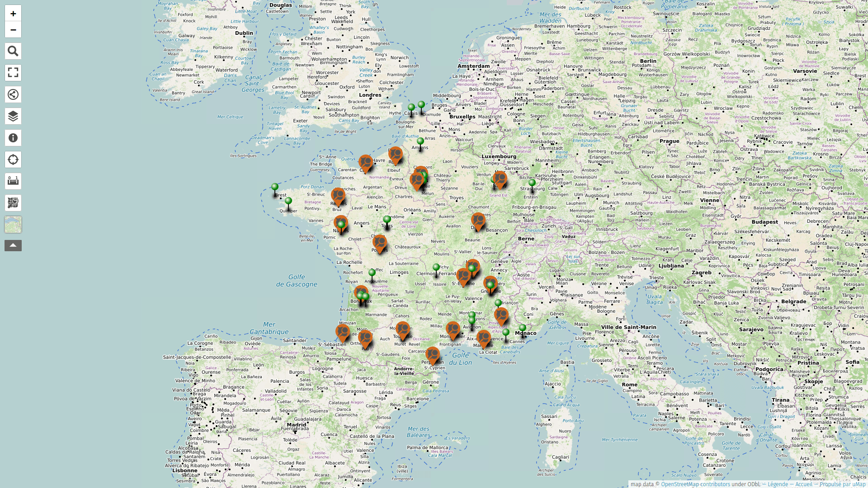Go to the Accueil link
The height and width of the screenshot is (488, 868).
(803, 484)
